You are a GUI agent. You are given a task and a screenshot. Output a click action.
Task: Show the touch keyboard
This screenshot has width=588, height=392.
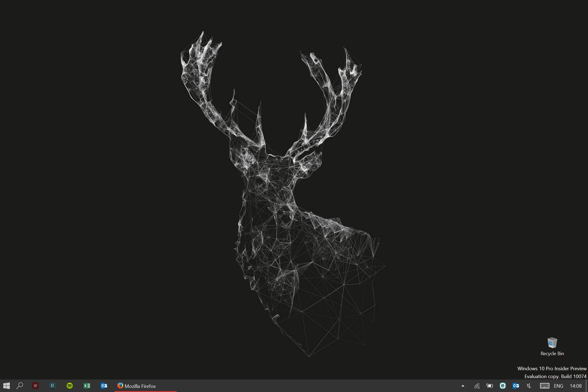(x=545, y=386)
